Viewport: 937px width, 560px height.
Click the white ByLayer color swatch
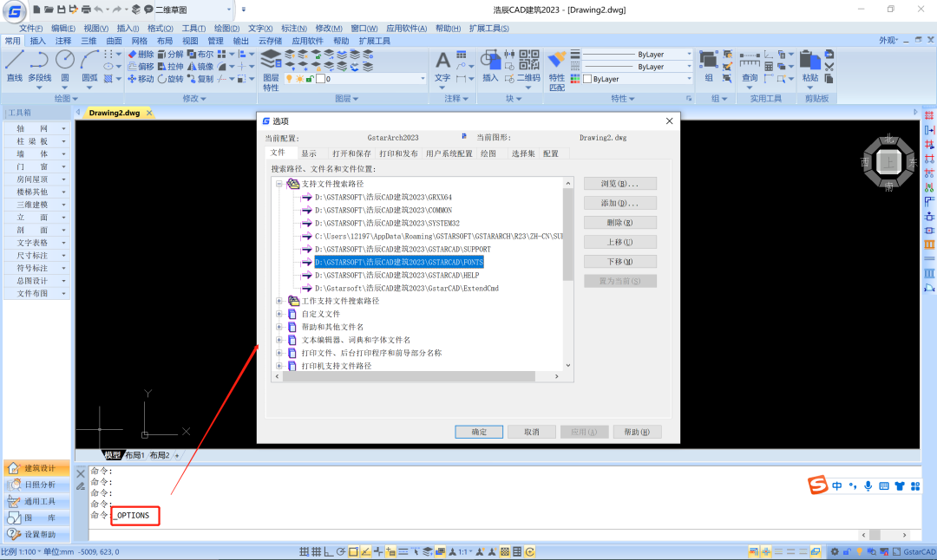pyautogui.click(x=587, y=79)
